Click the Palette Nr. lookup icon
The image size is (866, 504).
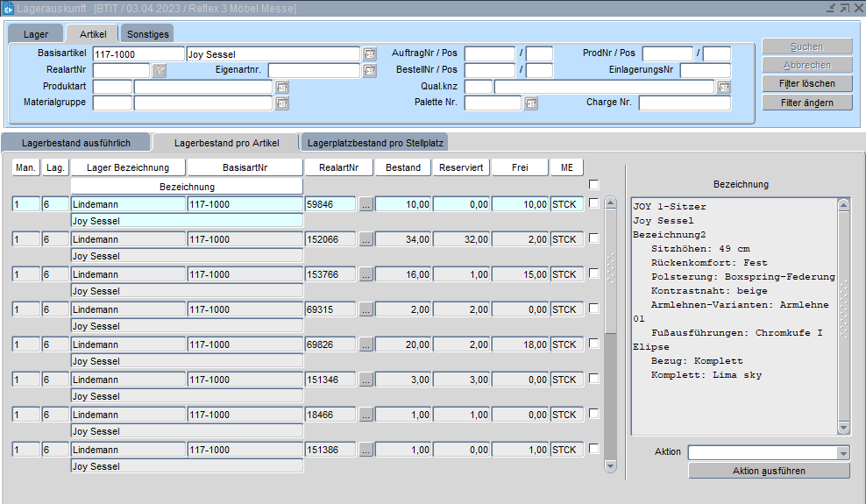pos(530,103)
